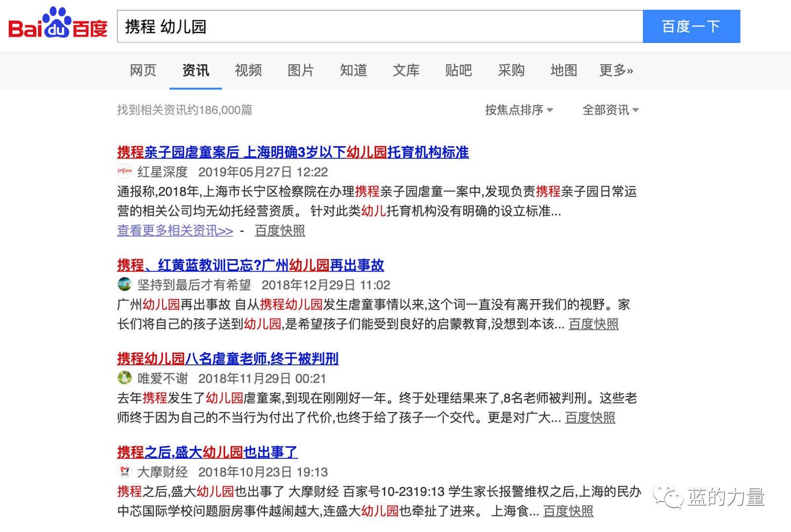Open the 携程亲子园虐童案后 article headline
This screenshot has height=532, width=791.
click(293, 152)
